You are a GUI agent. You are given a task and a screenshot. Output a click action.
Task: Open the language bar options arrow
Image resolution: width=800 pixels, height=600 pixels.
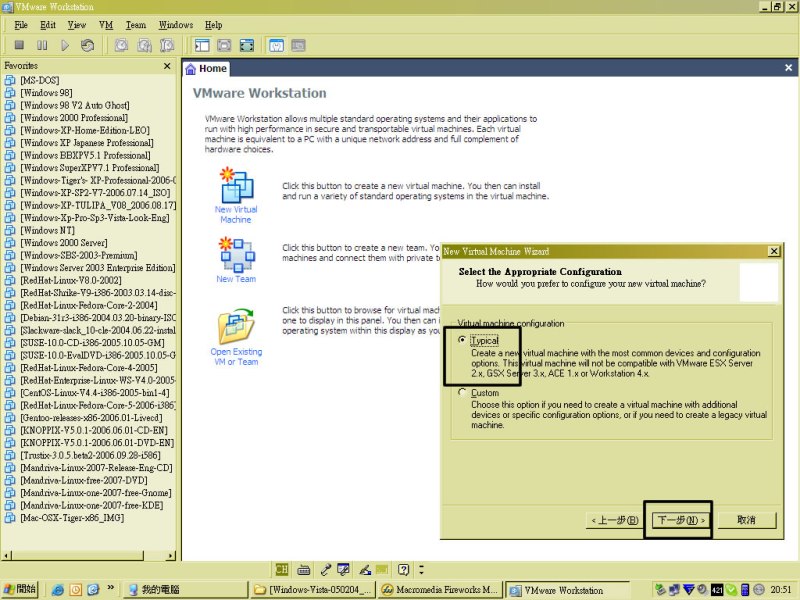coord(421,569)
